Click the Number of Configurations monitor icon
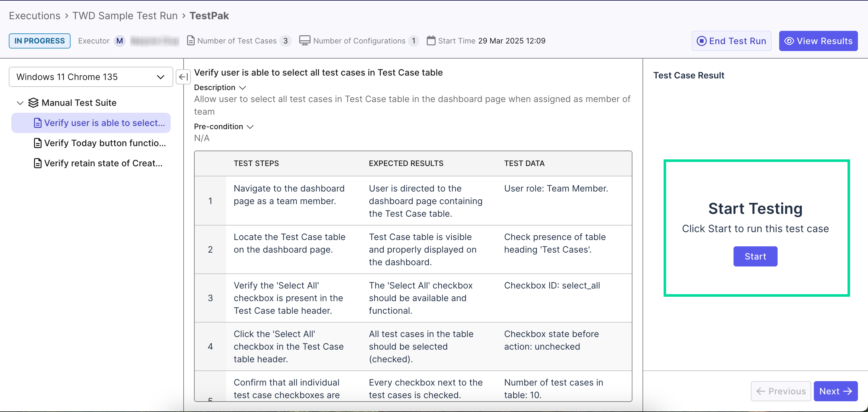Viewport: 868px width, 412px height. pos(305,41)
